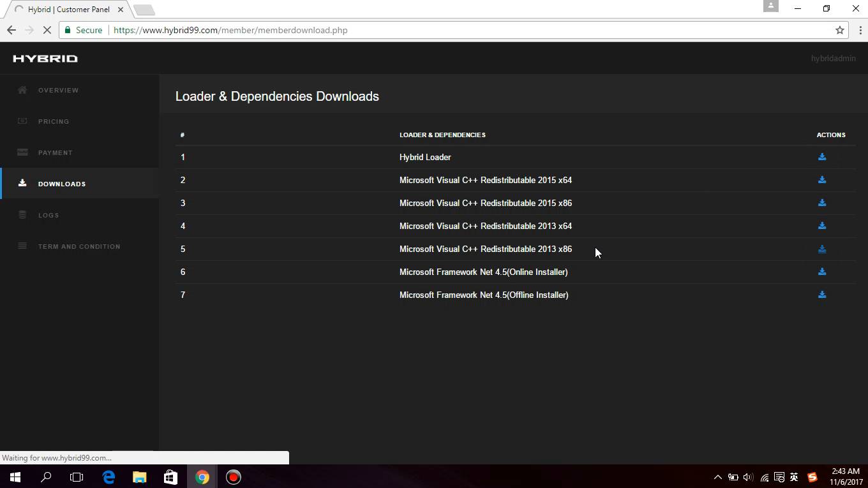Open Task View in taskbar
The image size is (868, 488).
pos(77,477)
